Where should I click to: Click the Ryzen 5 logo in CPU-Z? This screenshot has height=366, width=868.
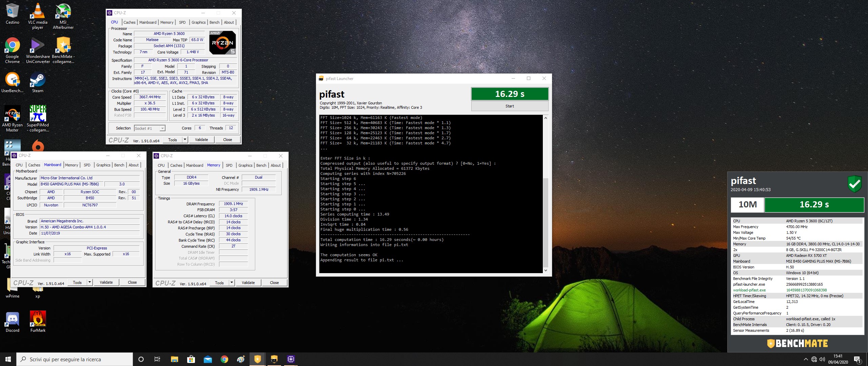coord(222,43)
